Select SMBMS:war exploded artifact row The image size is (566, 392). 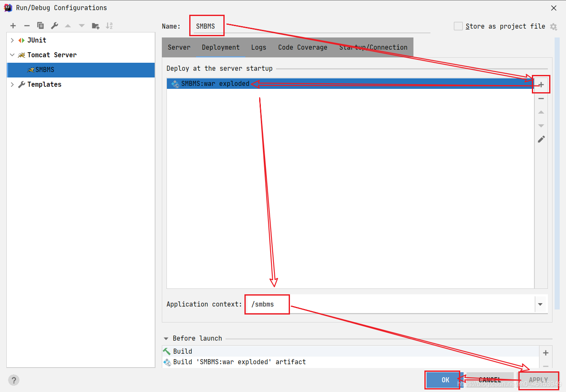click(350, 84)
